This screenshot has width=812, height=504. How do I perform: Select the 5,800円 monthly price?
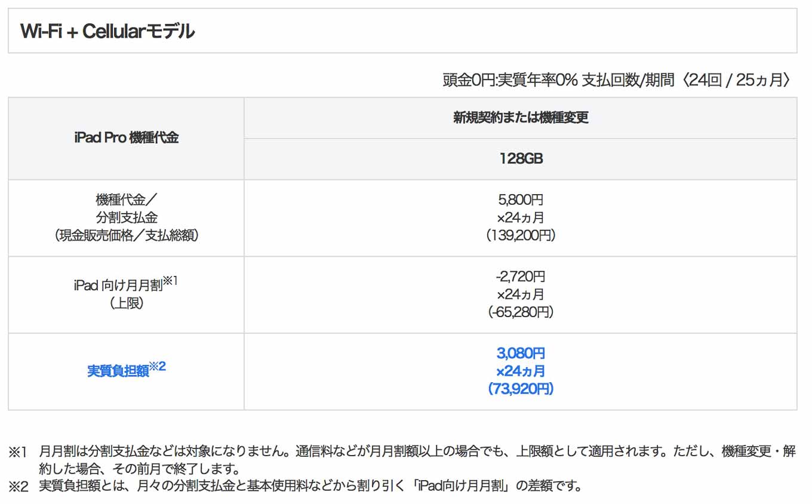[521, 200]
